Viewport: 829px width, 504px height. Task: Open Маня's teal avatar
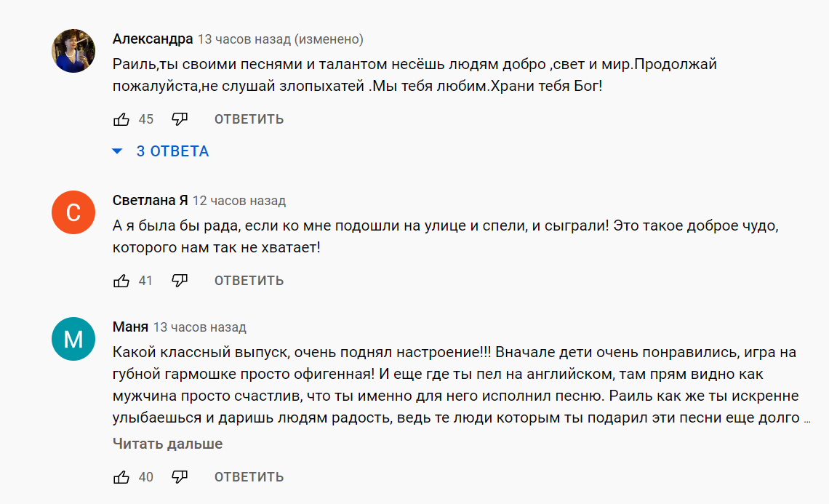(x=73, y=339)
